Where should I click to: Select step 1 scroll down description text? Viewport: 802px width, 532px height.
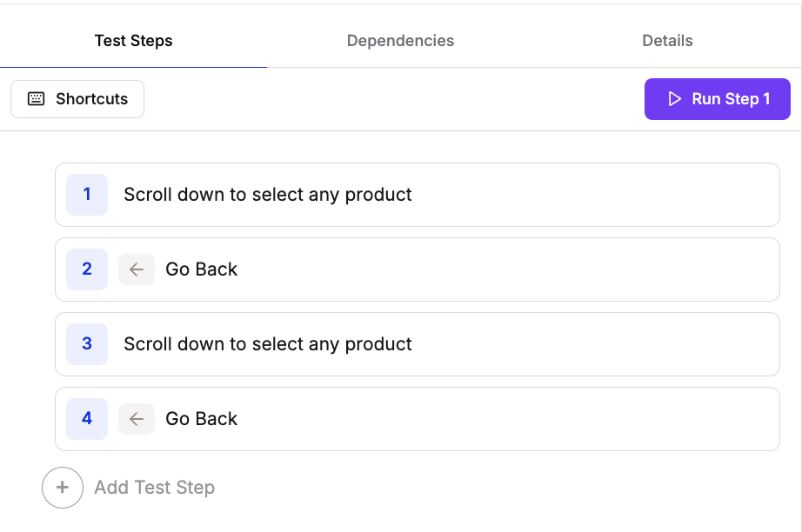(x=268, y=195)
